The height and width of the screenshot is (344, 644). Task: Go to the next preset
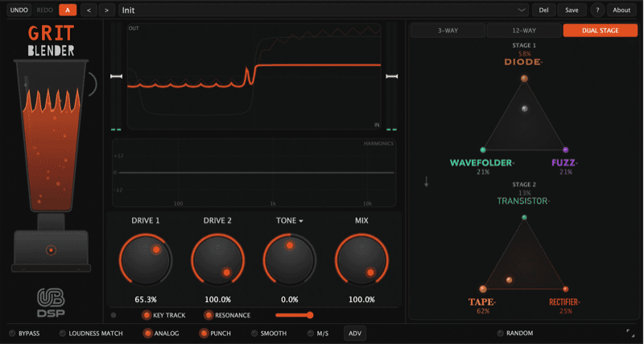[x=107, y=10]
